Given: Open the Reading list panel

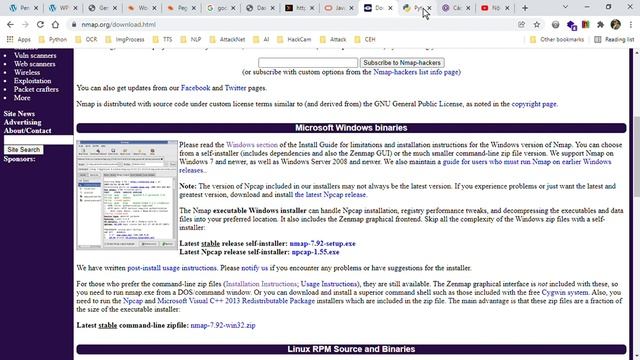Looking at the screenshot, I should point(614,40).
